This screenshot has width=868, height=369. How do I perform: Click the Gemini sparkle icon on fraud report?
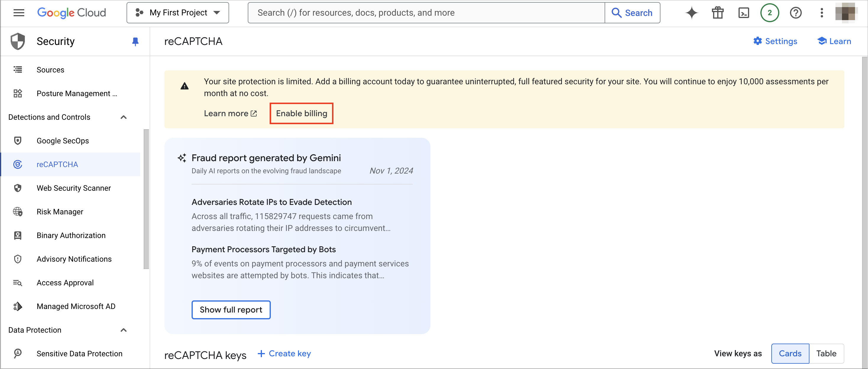[x=182, y=158]
